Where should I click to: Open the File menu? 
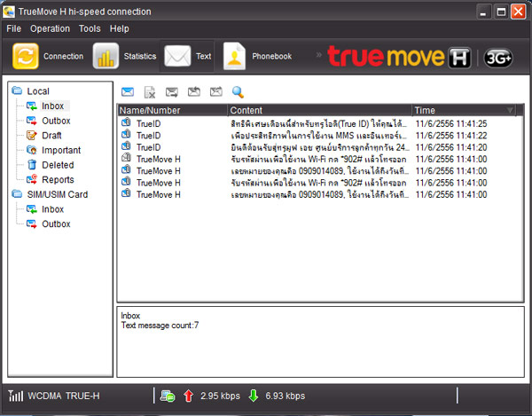click(14, 29)
